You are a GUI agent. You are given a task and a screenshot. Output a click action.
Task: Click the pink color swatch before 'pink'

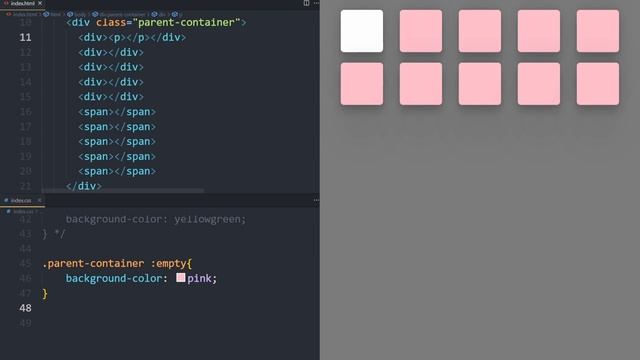click(x=180, y=278)
